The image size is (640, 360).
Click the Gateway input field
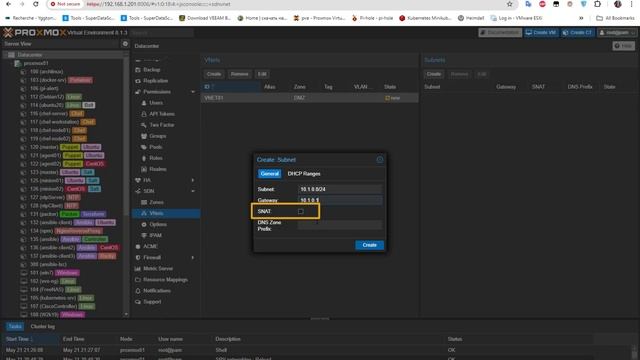(340, 200)
